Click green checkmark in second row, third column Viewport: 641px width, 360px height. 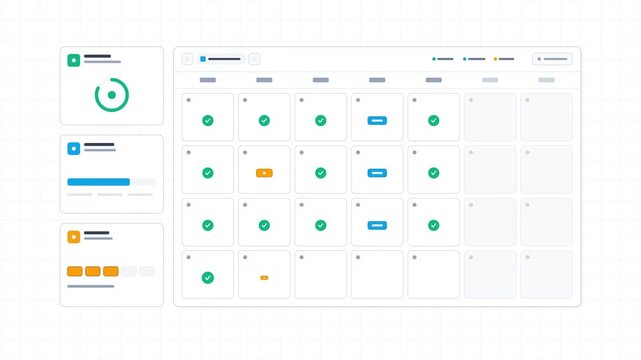320,173
